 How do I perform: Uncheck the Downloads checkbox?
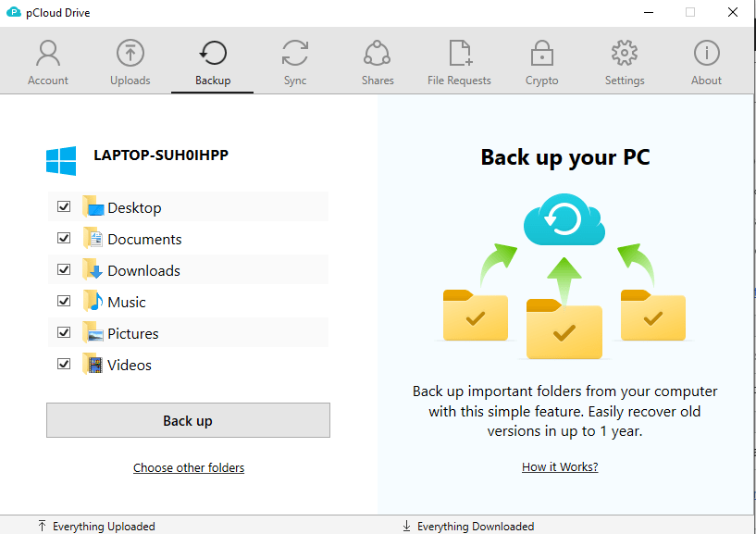click(x=64, y=269)
